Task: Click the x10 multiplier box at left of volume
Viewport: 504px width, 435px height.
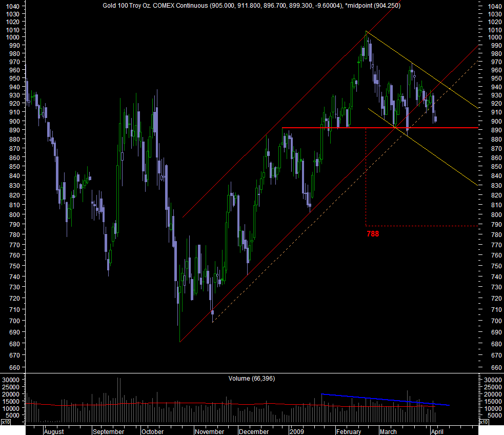Action: click(6, 422)
